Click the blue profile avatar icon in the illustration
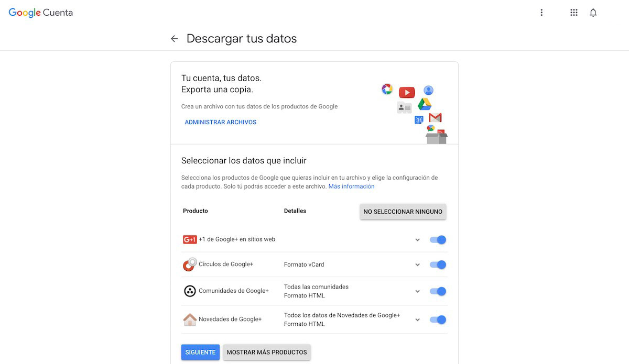629x364 pixels. tap(428, 90)
